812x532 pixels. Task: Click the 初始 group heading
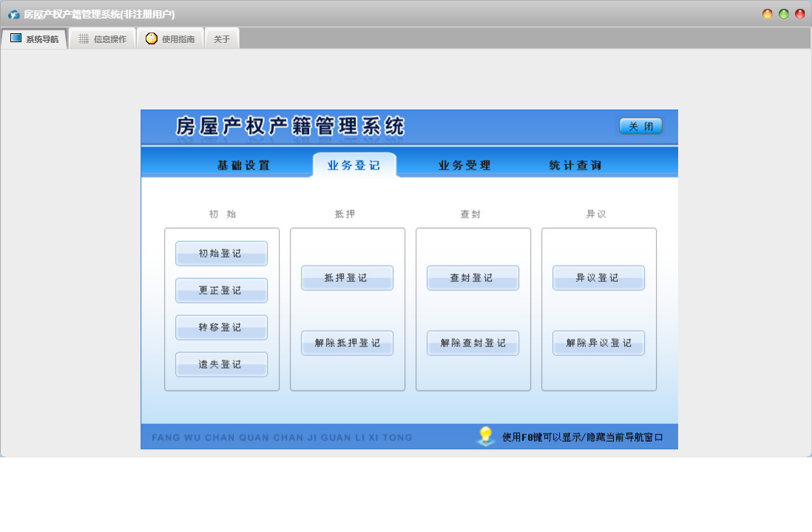222,214
